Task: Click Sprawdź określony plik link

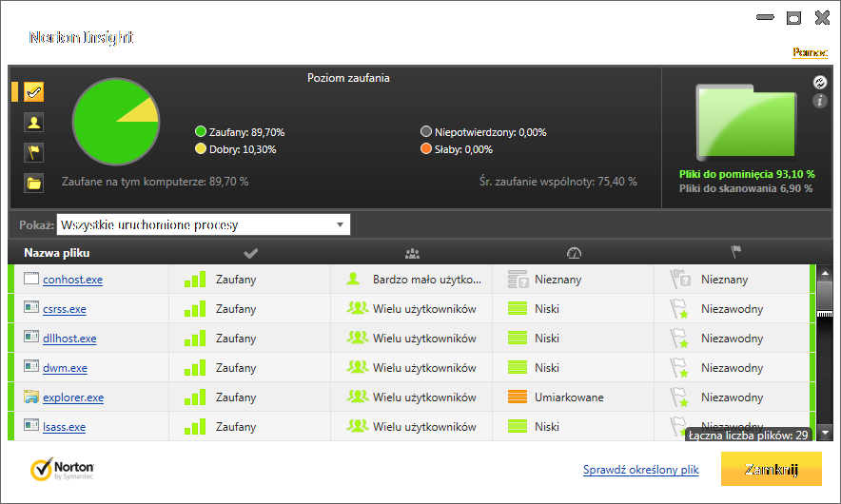Action: click(641, 470)
